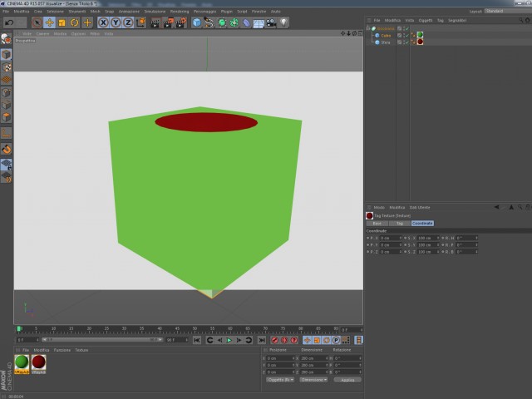Viewport: 532px width, 399px height.
Task: Jump to the end of animation
Action: coord(262,340)
